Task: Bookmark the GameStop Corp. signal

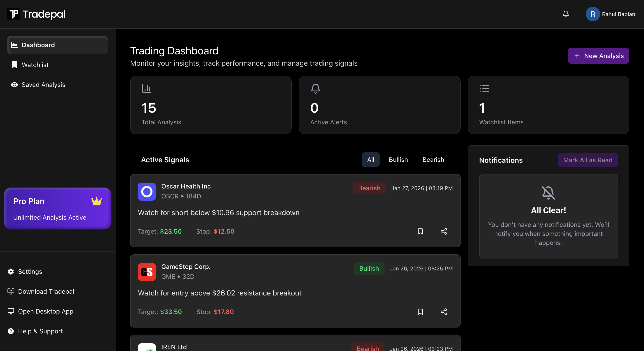Action: click(x=420, y=311)
